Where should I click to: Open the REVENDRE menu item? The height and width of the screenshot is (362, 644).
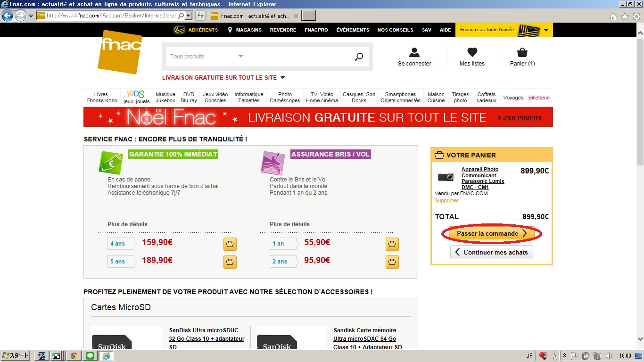tap(283, 30)
